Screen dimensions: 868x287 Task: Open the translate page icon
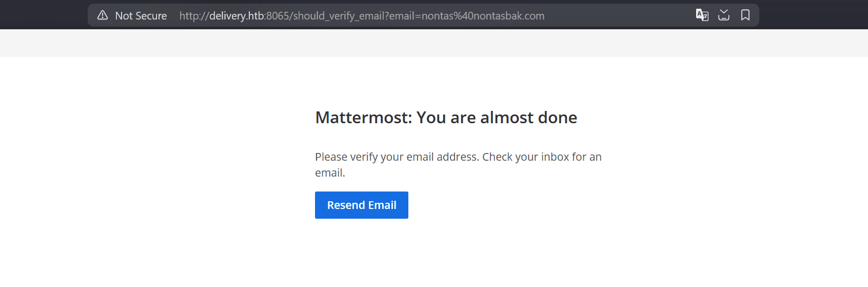pyautogui.click(x=702, y=15)
